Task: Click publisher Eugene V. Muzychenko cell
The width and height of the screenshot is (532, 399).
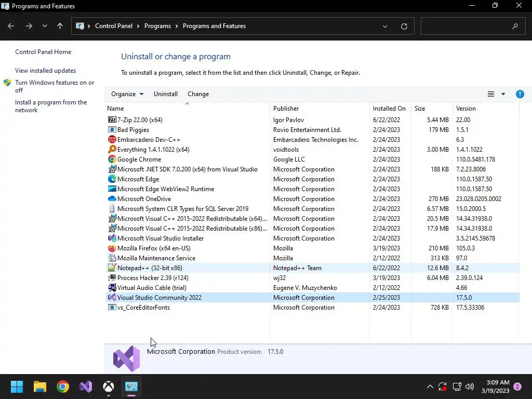Action: click(305, 288)
